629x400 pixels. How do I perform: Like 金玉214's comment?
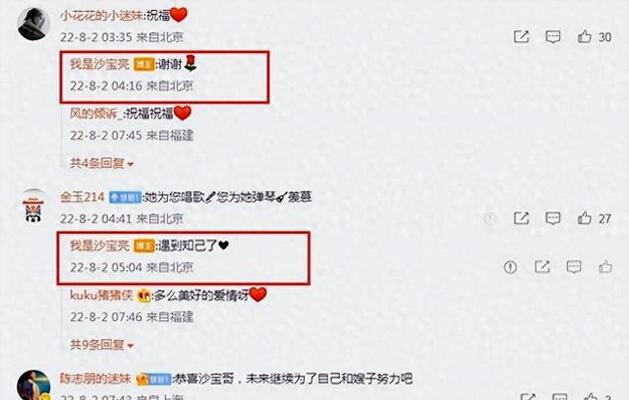(x=584, y=218)
